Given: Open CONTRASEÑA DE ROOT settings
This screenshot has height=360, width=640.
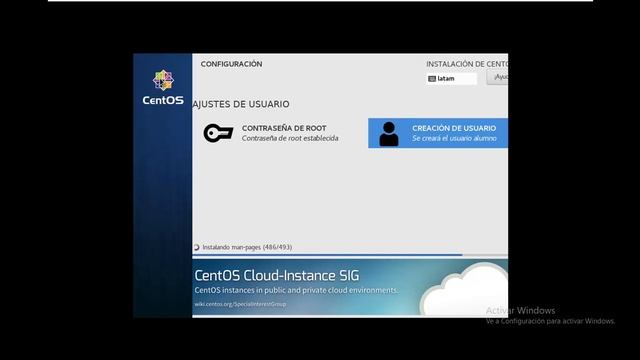Looking at the screenshot, I should tap(271, 133).
